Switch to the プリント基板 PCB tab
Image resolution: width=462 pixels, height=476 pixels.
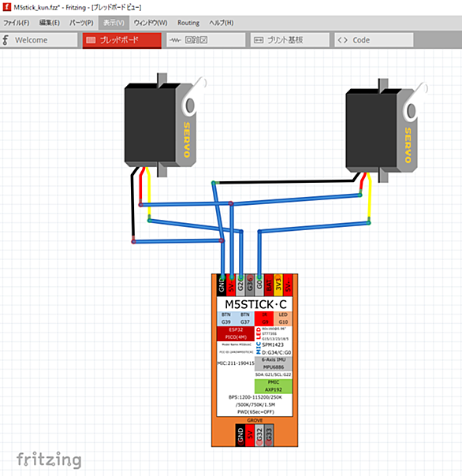[290, 40]
